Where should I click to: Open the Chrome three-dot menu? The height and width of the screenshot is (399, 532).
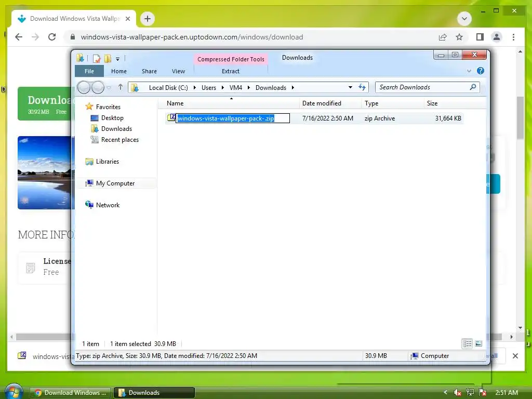(513, 37)
